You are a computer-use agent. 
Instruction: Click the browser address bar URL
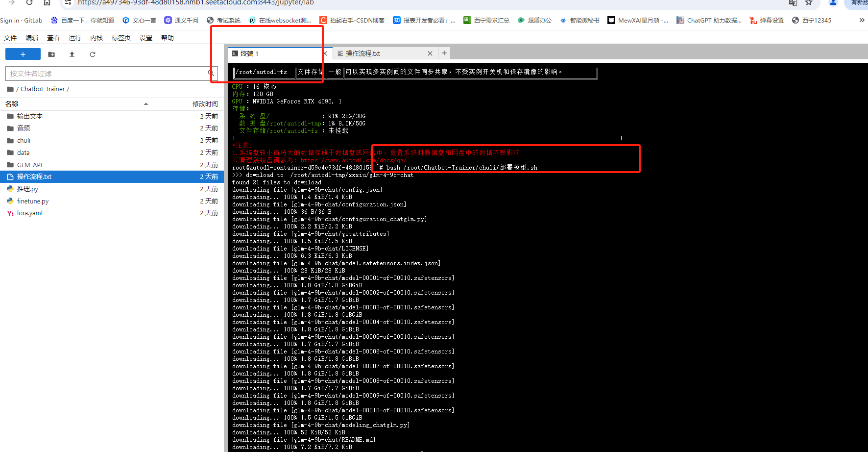[196, 2]
